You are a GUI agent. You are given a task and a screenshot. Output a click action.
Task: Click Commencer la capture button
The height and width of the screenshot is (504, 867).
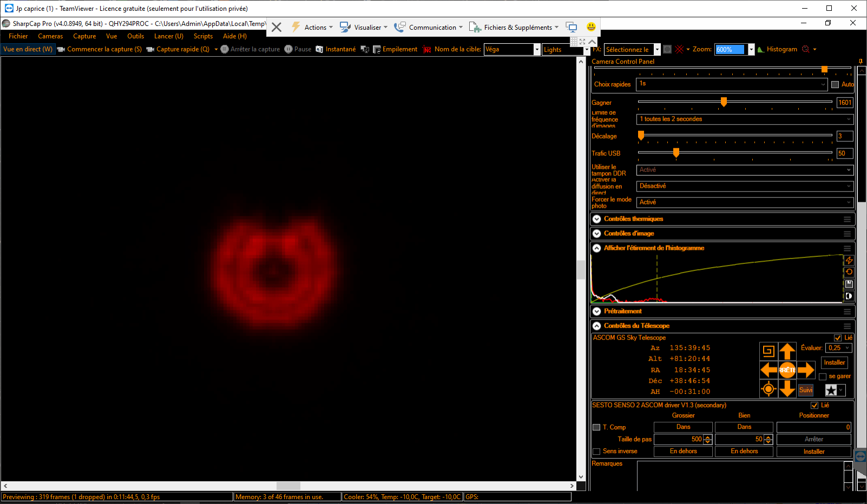tap(100, 49)
